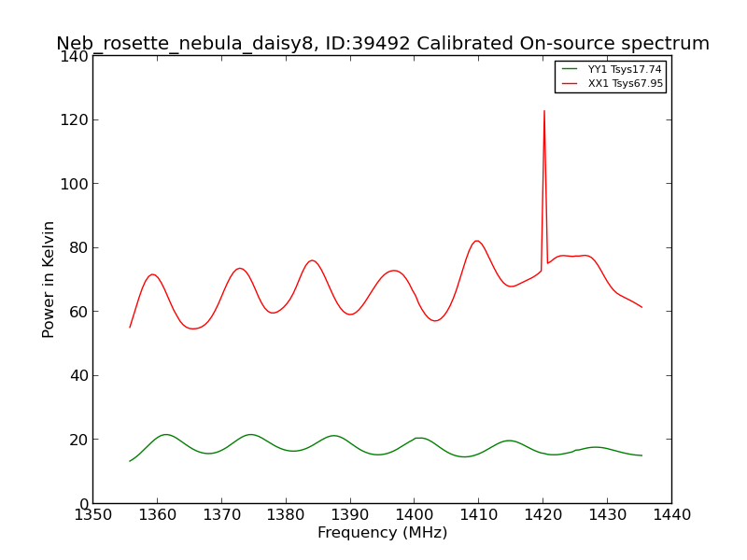The image size is (747, 560).
Task: Click x-axis tick label 1410
Action: coord(479,515)
